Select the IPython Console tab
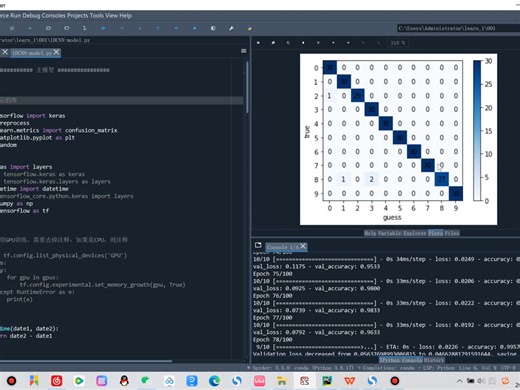The width and height of the screenshot is (520, 390). coord(401,360)
